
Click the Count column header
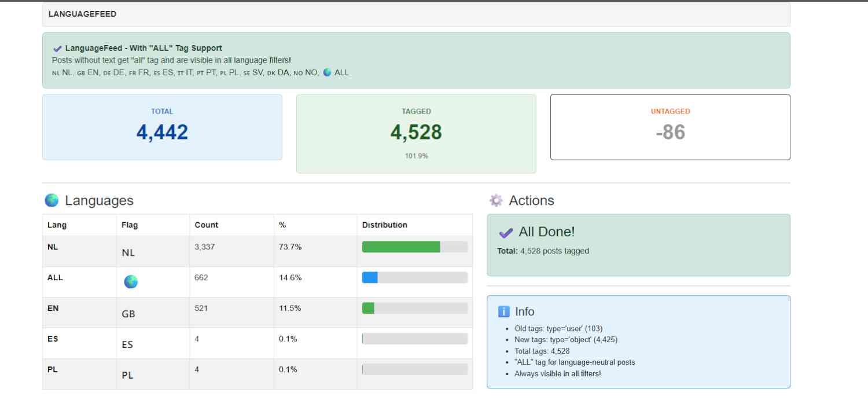(207, 225)
